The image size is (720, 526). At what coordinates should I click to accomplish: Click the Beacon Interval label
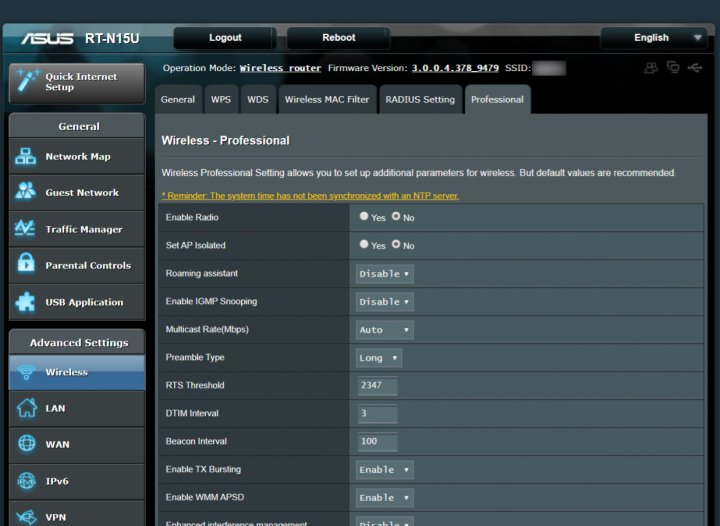(x=196, y=442)
